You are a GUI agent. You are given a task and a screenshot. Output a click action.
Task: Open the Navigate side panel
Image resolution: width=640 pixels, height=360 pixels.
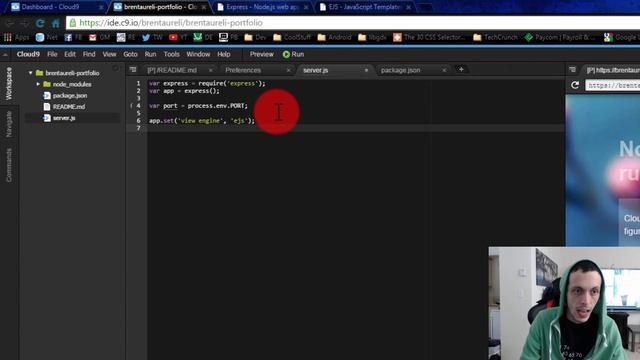[x=9, y=124]
